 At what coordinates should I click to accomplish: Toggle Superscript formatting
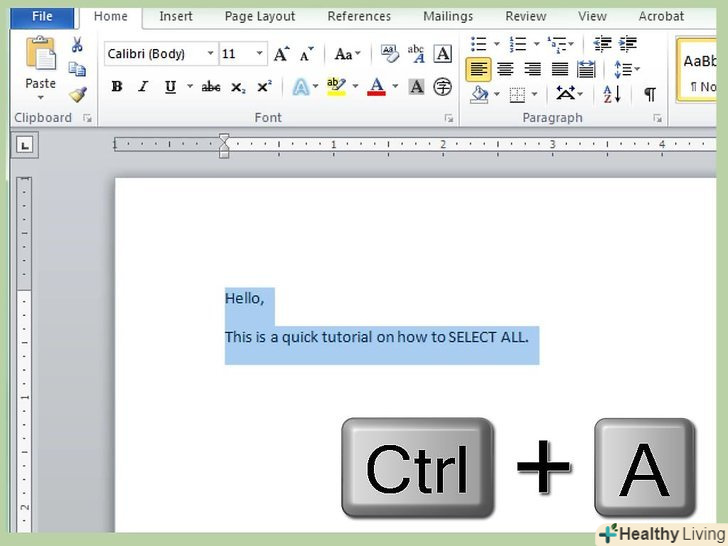point(264,86)
